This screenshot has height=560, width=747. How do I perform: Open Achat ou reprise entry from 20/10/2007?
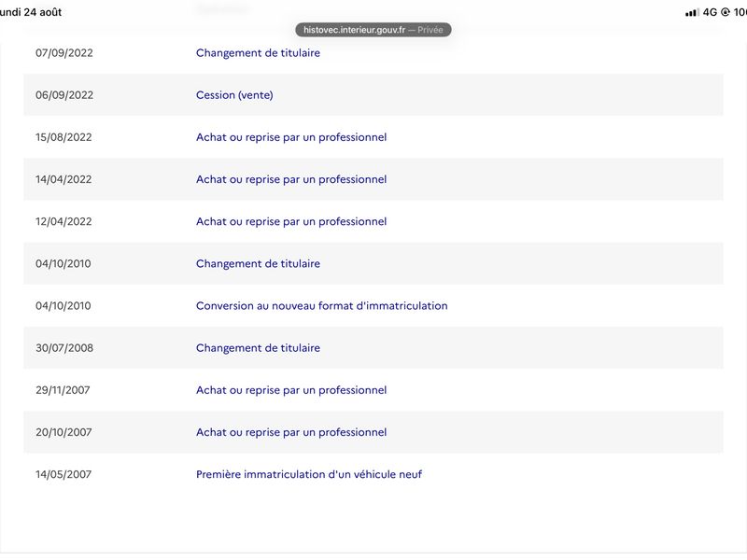coord(291,432)
